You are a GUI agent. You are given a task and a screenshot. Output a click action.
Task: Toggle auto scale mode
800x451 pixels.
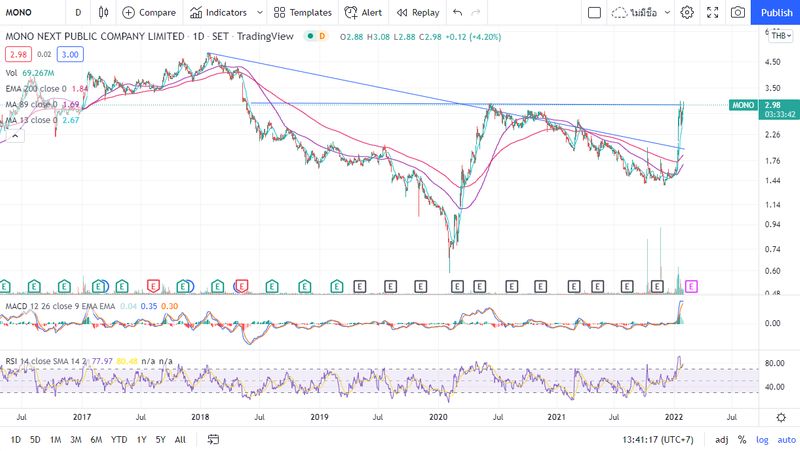pos(786,439)
